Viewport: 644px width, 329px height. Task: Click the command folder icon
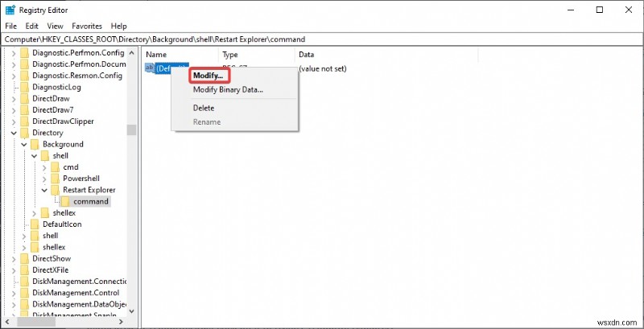[66, 201]
